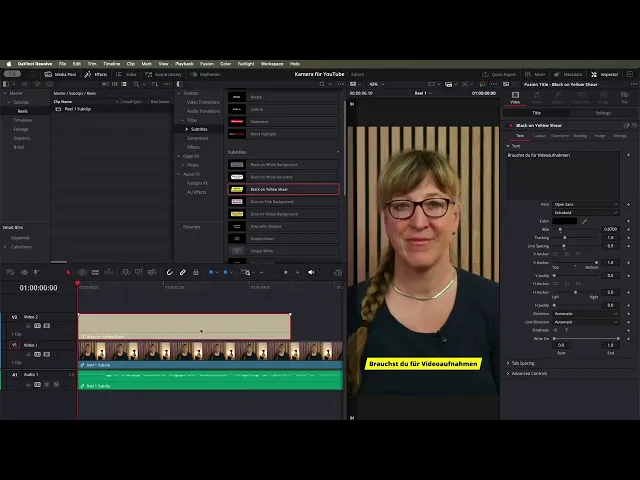
Task: Select the Footage bin
Action: click(21, 129)
